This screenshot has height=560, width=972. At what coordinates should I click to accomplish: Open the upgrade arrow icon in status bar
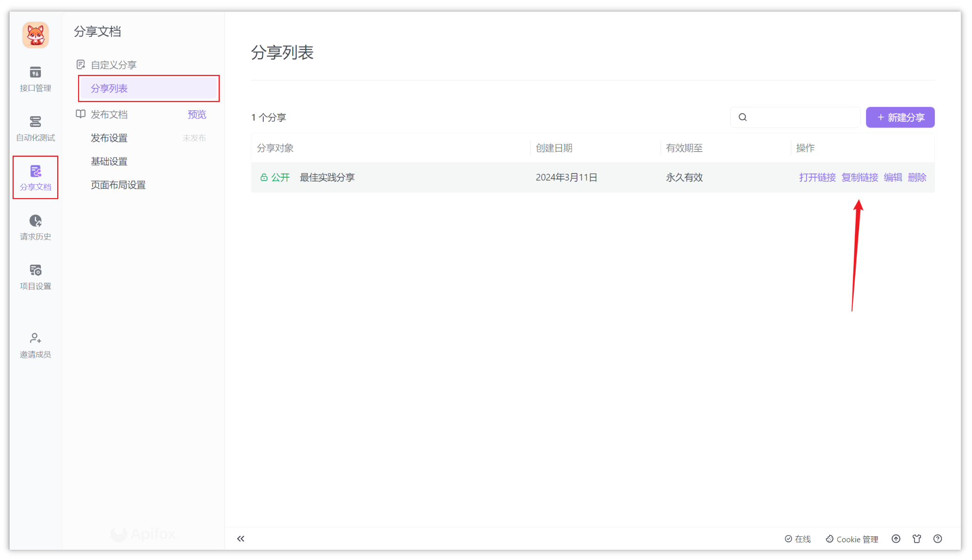click(x=895, y=539)
